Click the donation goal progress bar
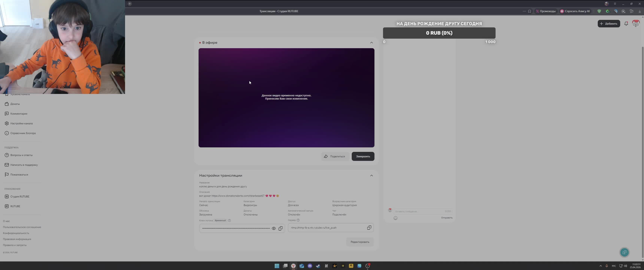 tap(439, 33)
